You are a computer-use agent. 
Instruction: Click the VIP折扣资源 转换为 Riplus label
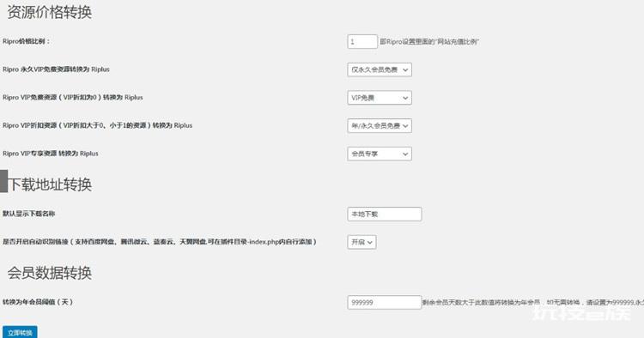point(97,125)
